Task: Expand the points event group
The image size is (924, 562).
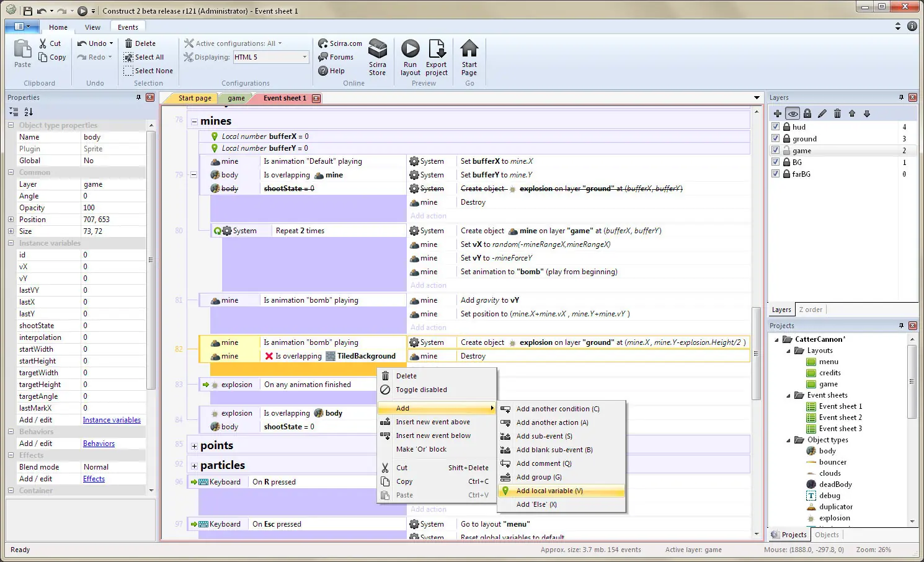Action: click(194, 446)
